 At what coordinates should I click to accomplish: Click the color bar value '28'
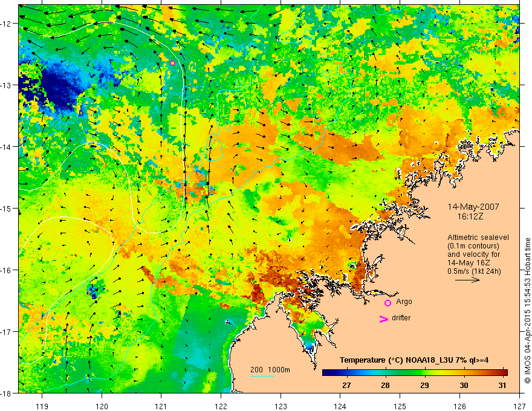click(385, 385)
